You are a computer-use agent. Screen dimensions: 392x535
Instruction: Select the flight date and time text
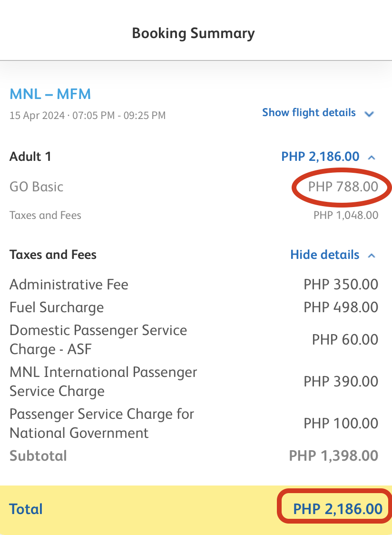pos(88,115)
